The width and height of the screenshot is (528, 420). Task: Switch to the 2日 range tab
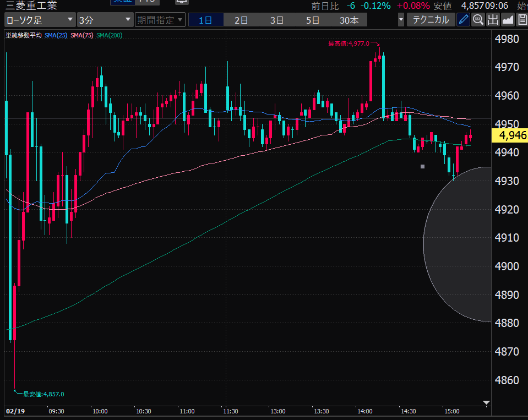(x=241, y=20)
